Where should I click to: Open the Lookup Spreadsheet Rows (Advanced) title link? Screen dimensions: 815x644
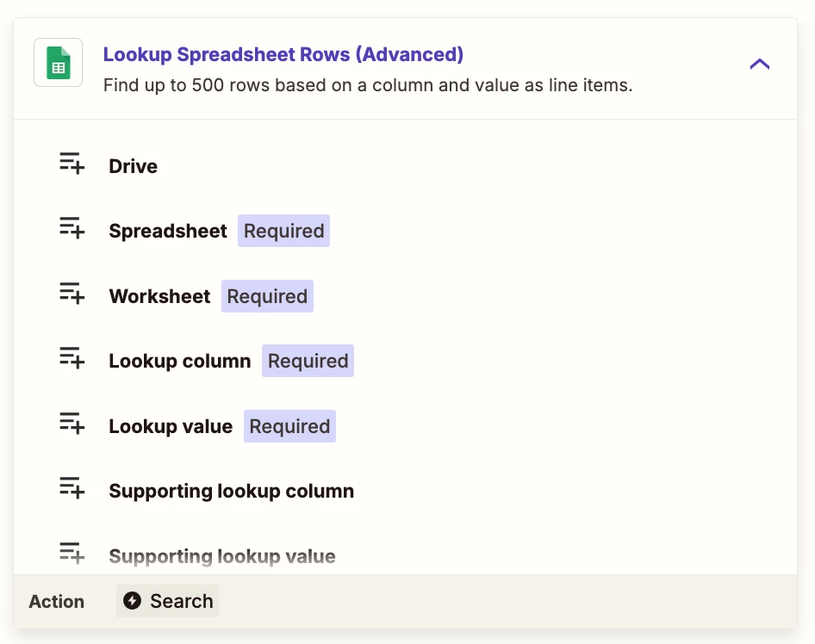coord(283,54)
